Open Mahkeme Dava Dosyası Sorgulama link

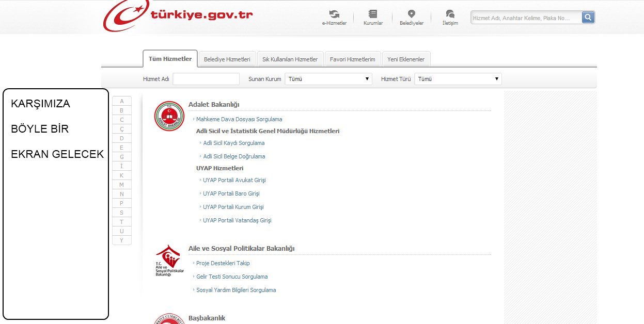point(239,119)
